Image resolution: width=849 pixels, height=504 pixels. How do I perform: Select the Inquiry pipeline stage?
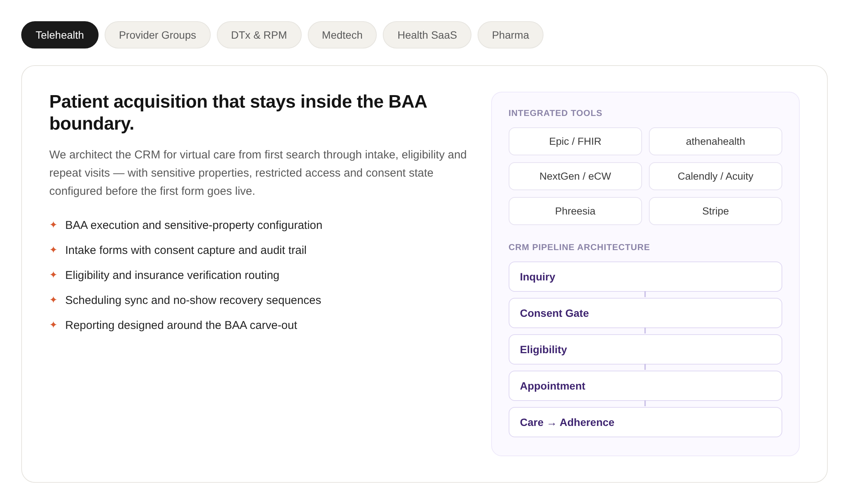click(645, 277)
